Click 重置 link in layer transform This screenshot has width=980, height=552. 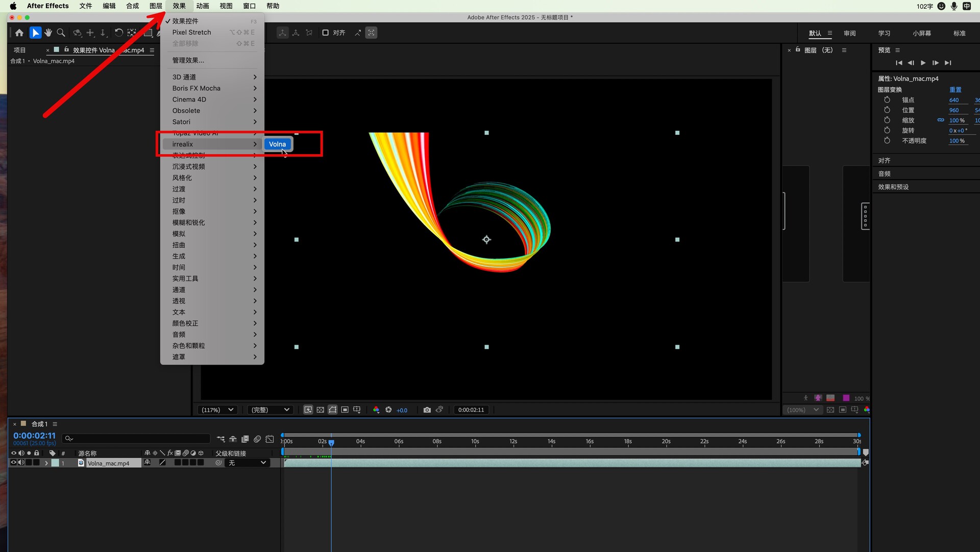955,90
